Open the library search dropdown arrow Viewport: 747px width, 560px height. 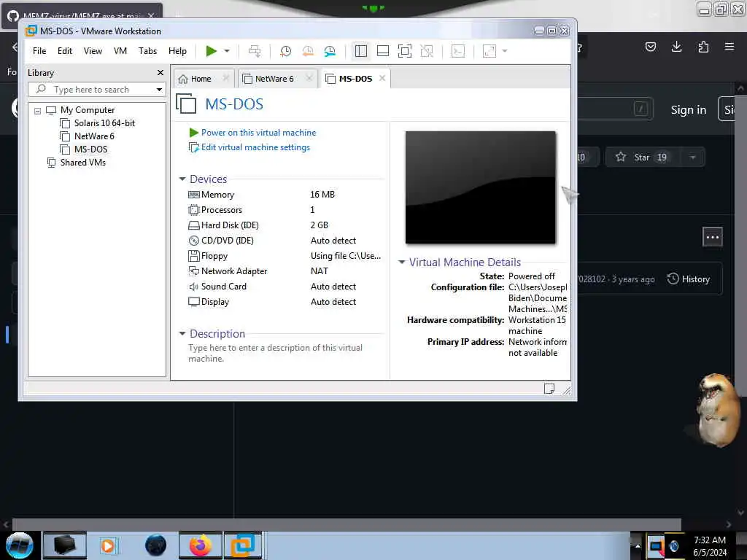point(159,90)
